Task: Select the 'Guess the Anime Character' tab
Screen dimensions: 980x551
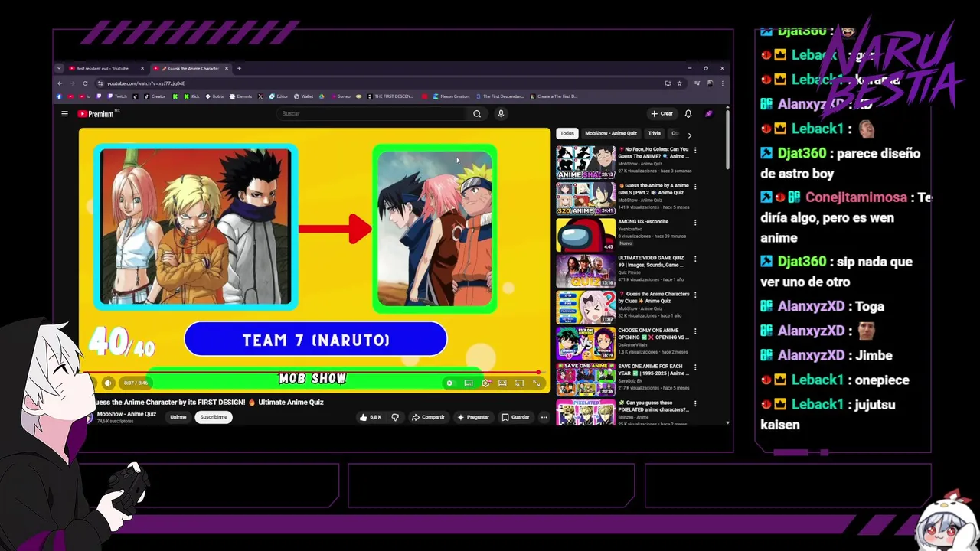Action: [191, 68]
